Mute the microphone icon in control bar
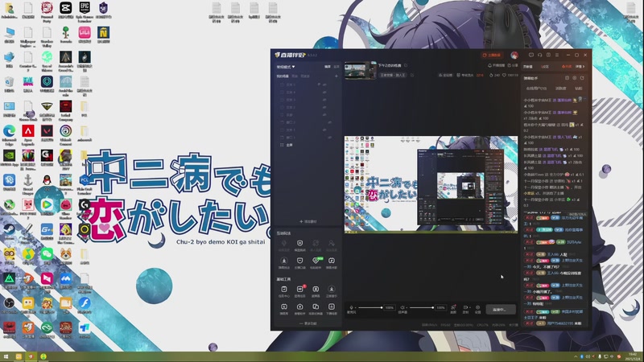The width and height of the screenshot is (644, 362). (351, 307)
